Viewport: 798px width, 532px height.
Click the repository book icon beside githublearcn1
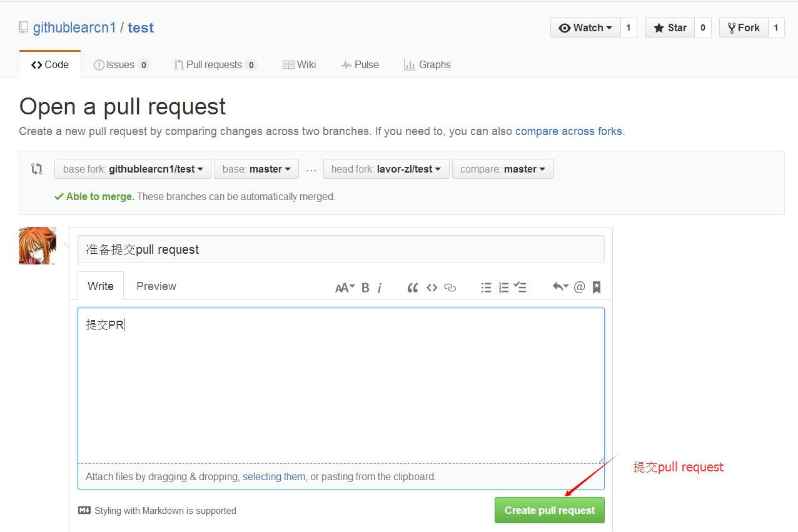pyautogui.click(x=23, y=27)
